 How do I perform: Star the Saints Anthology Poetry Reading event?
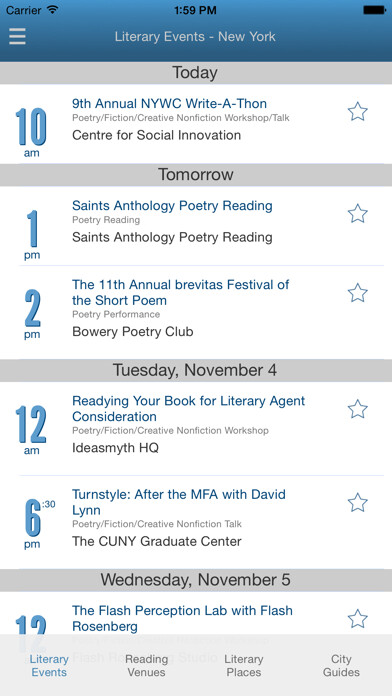(357, 214)
